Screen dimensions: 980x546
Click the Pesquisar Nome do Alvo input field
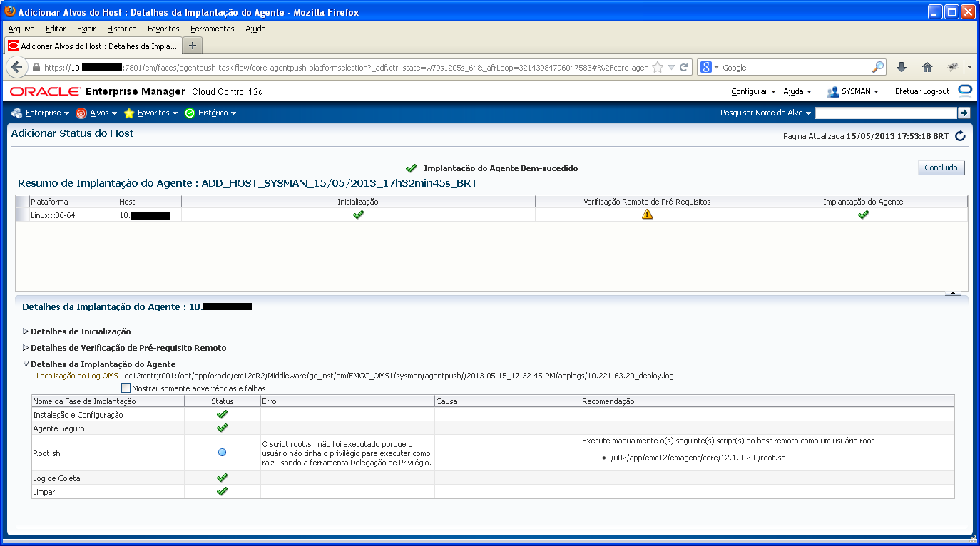pyautogui.click(x=886, y=113)
